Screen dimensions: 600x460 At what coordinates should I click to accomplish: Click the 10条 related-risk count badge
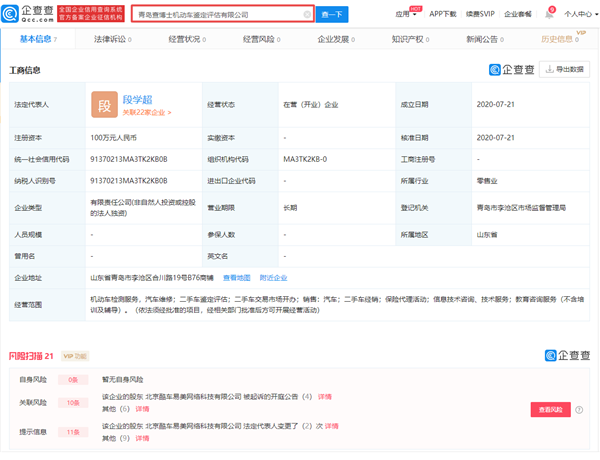73,403
